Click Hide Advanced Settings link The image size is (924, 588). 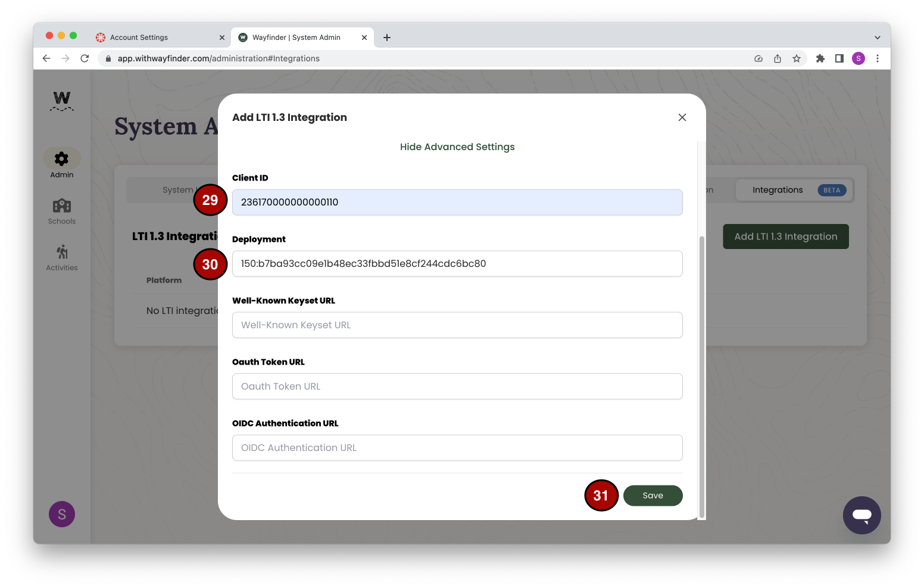pos(457,147)
